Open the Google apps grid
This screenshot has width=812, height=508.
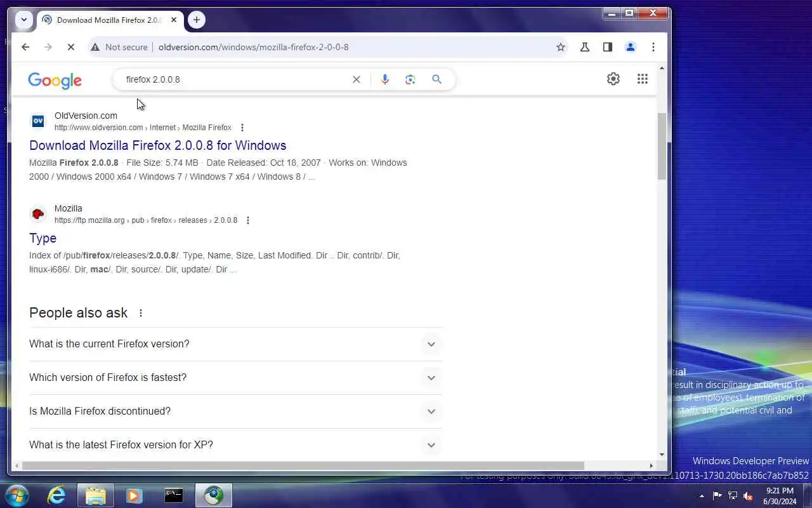point(643,79)
